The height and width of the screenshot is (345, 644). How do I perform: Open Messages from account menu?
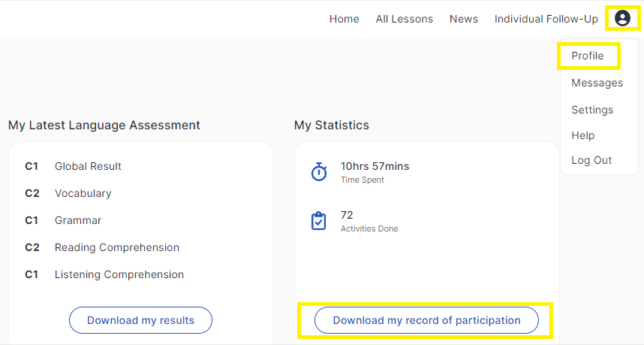click(597, 83)
